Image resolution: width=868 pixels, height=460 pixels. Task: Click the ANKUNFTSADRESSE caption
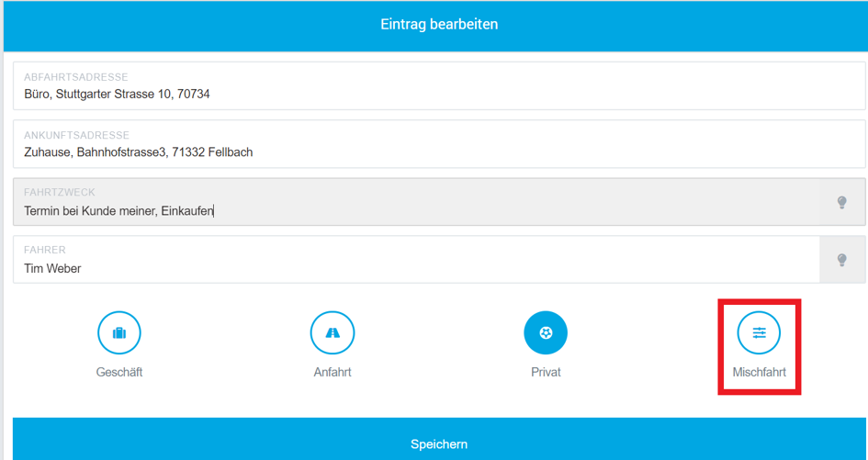(x=76, y=135)
